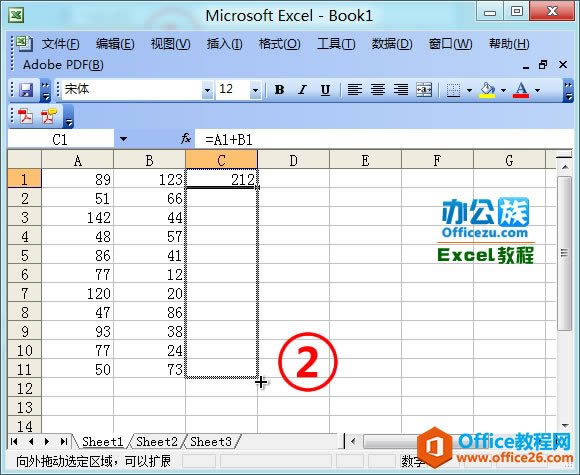Open the font size dropdown
The width and height of the screenshot is (580, 475).
tap(255, 90)
